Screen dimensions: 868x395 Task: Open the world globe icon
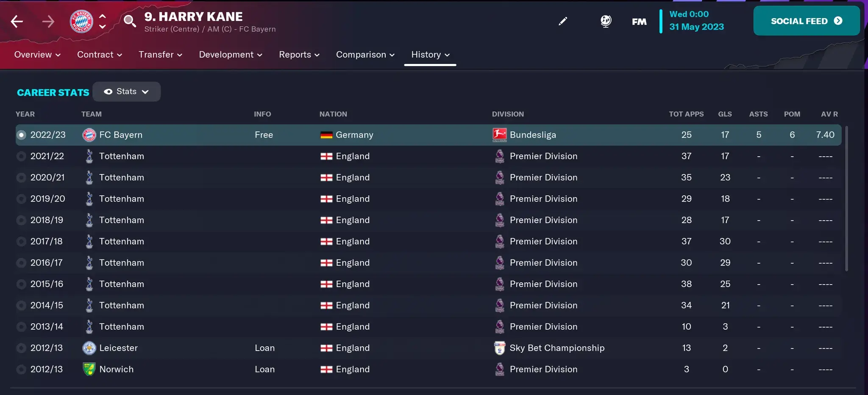606,21
